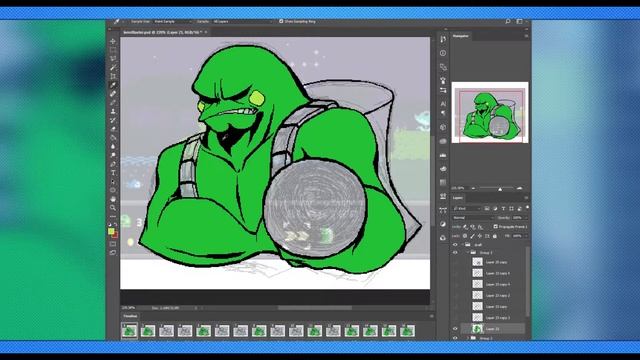
Task: Open the Normal blend mode dropdown
Action: pos(472,218)
